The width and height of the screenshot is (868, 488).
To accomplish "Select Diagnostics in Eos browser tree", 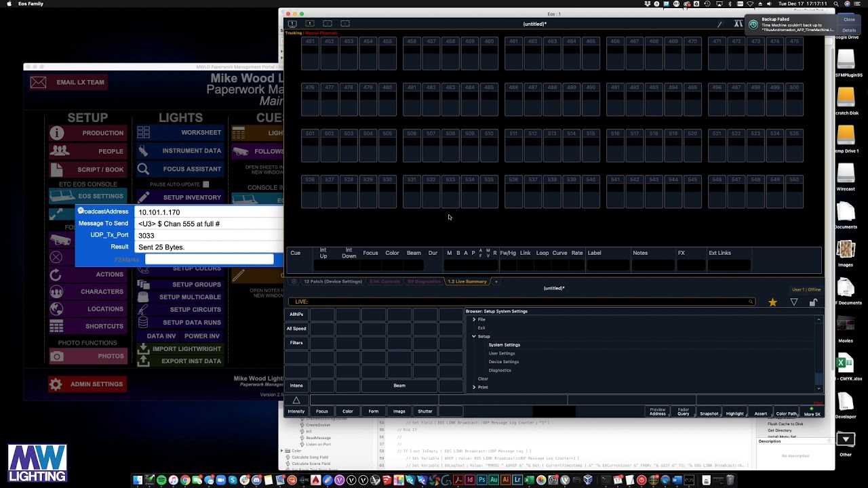I will tap(500, 370).
